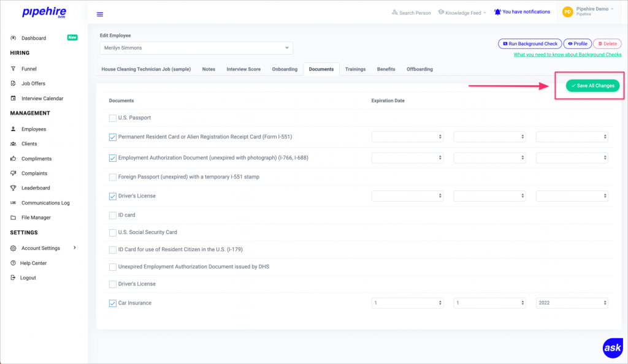This screenshot has width=628, height=364.
Task: Change the Car Insurance year 2022 dropdown
Action: point(572,302)
